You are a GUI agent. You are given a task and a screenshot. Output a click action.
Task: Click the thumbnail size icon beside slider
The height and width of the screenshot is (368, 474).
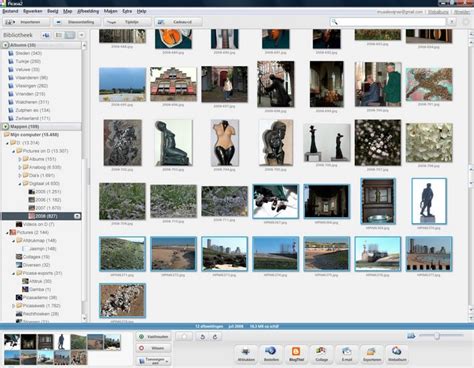pos(411,336)
